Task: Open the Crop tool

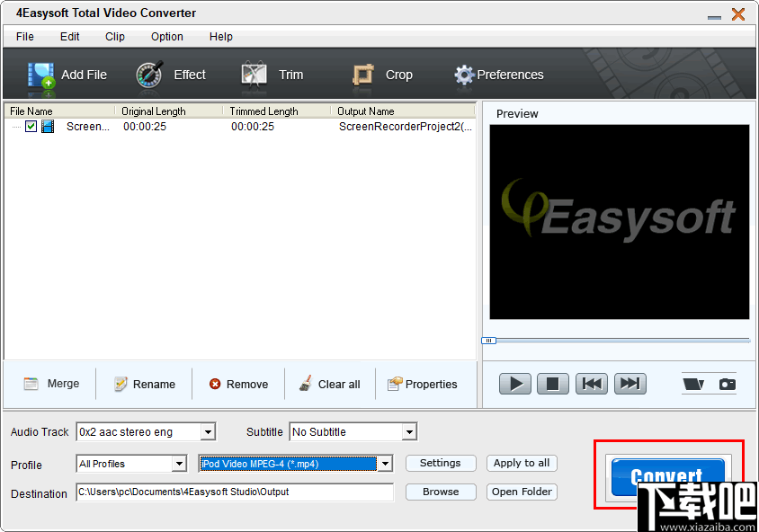Action: pos(364,75)
